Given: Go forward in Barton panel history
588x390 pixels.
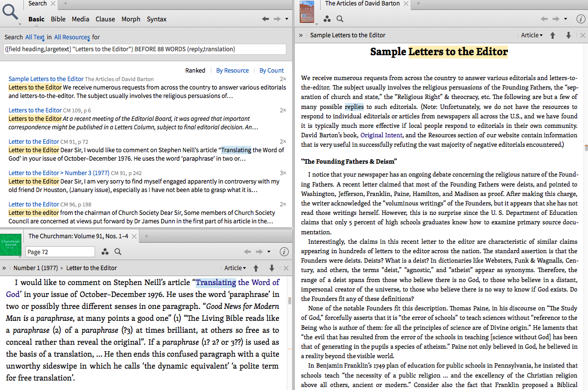Looking at the screenshot, I should pos(556,19).
